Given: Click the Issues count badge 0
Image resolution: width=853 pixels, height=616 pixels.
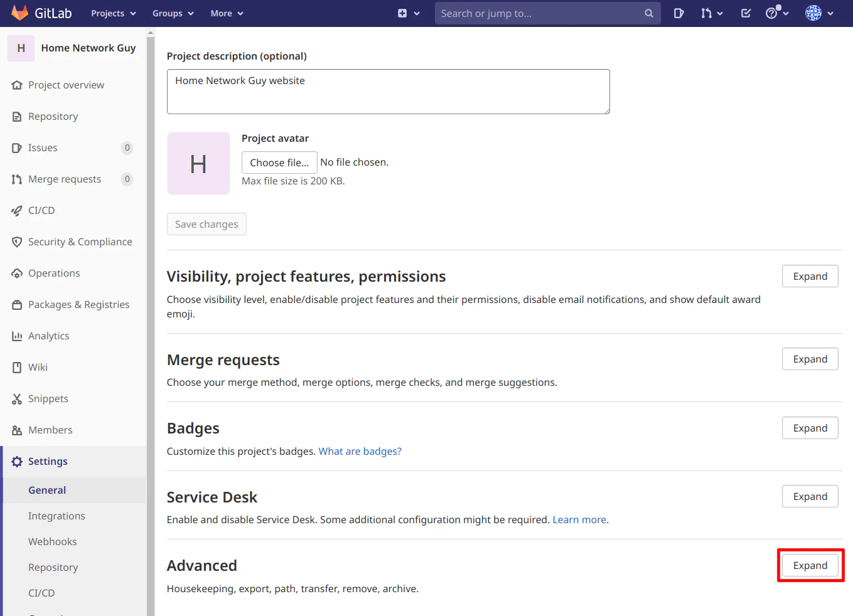Looking at the screenshot, I should [127, 148].
